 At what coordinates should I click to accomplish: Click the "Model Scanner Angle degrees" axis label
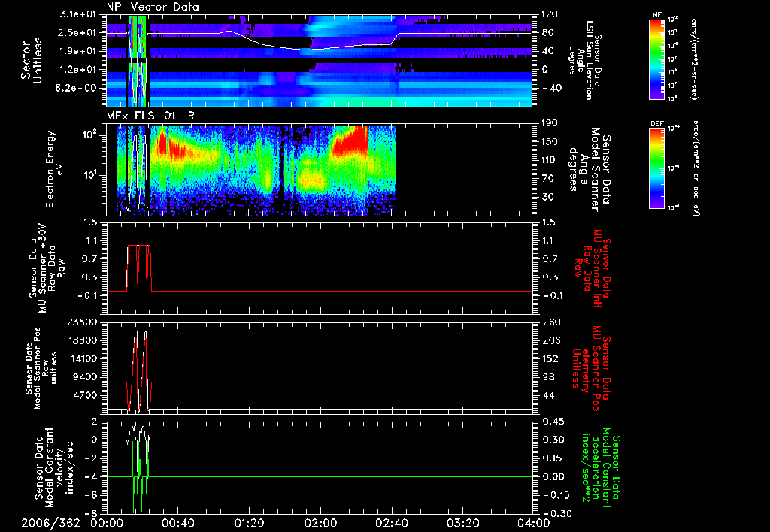pyautogui.click(x=590, y=170)
